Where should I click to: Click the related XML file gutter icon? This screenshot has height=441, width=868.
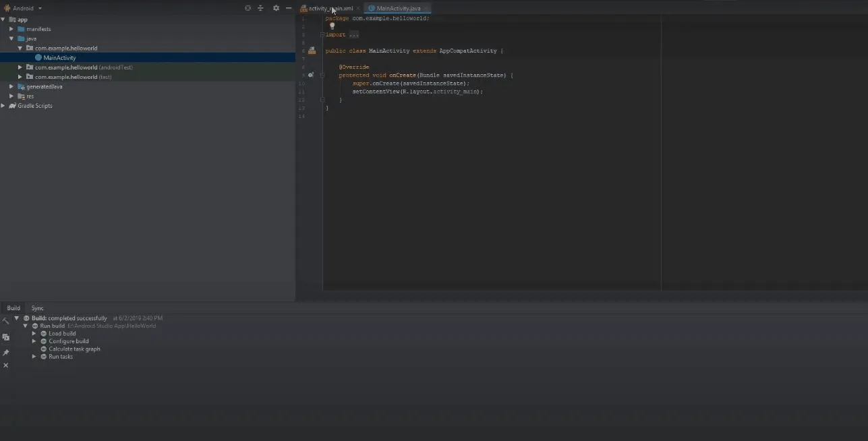pyautogui.click(x=312, y=51)
